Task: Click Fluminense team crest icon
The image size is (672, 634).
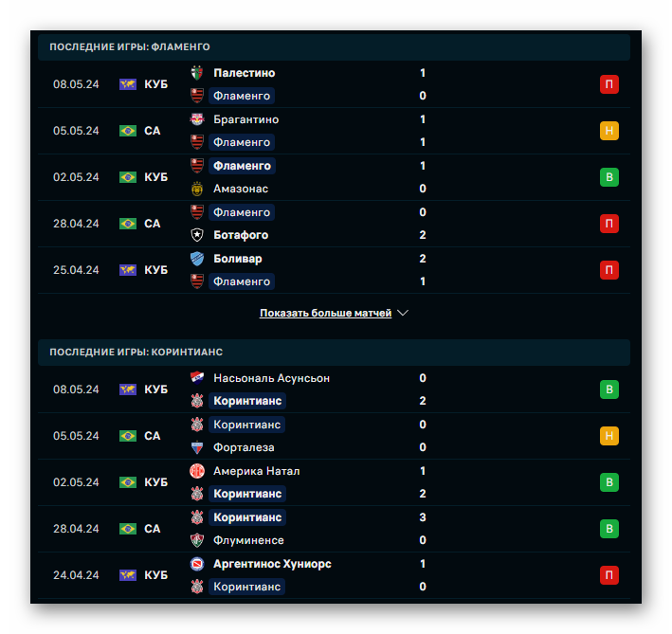Action: coord(197,540)
